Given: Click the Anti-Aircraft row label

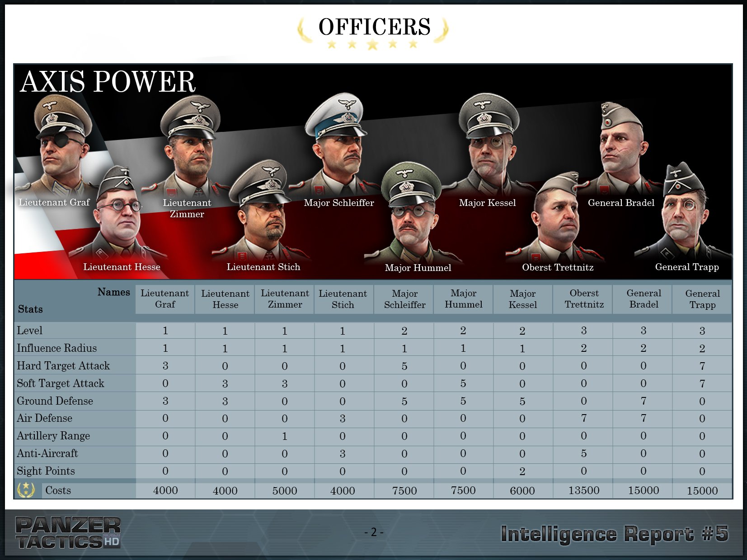Looking at the screenshot, I should point(47,453).
